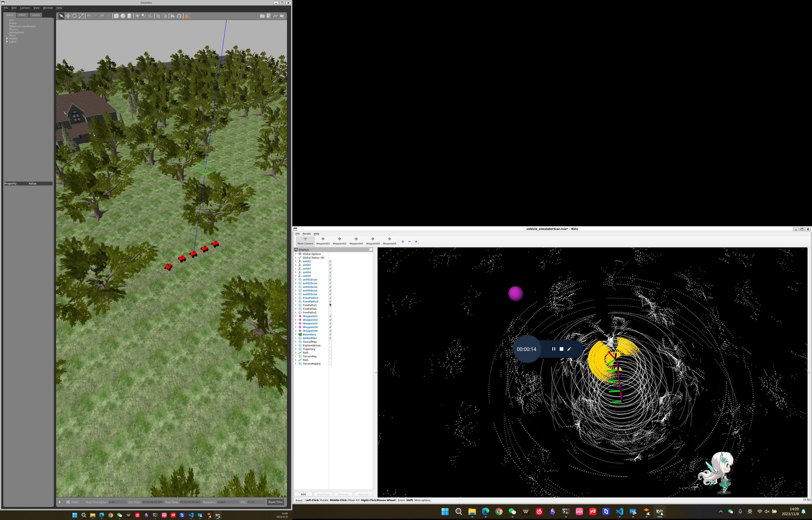This screenshot has height=520, width=812.
Task: Click the plus add-tool icon in RViz toolbar
Action: [x=403, y=242]
